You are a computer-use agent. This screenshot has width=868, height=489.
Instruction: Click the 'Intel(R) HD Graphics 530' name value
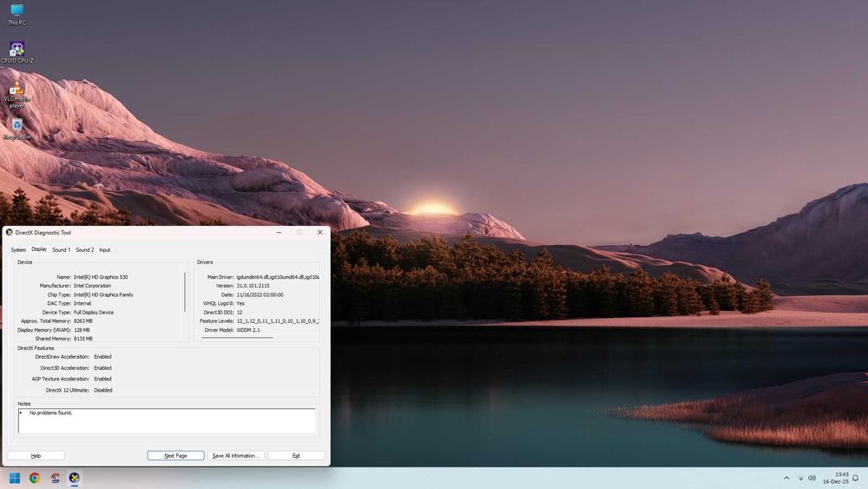pos(101,277)
